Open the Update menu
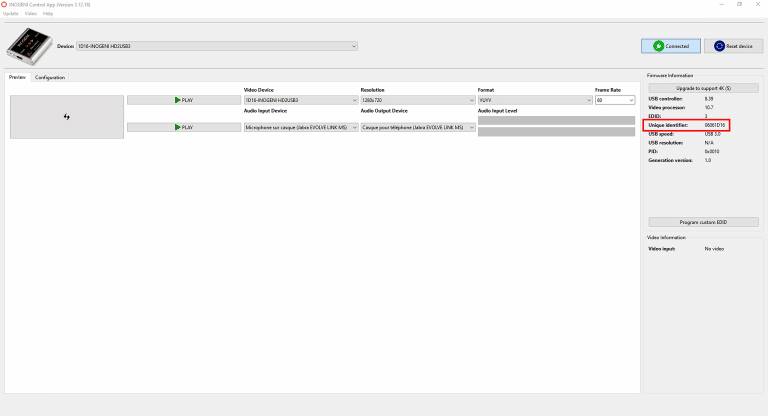This screenshot has height=416, width=768. pos(11,14)
